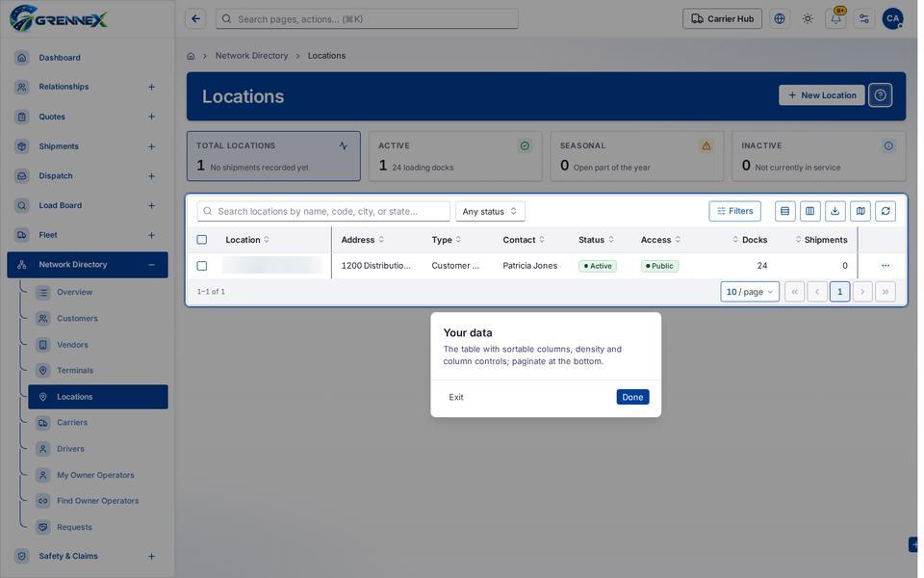
Task: Click the Inactive card info icon
Action: click(888, 145)
